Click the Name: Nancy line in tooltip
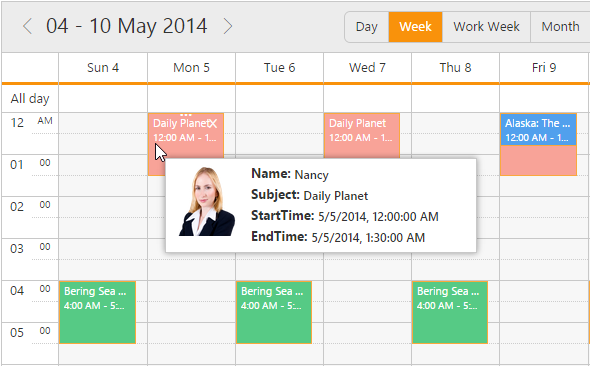 [290, 174]
